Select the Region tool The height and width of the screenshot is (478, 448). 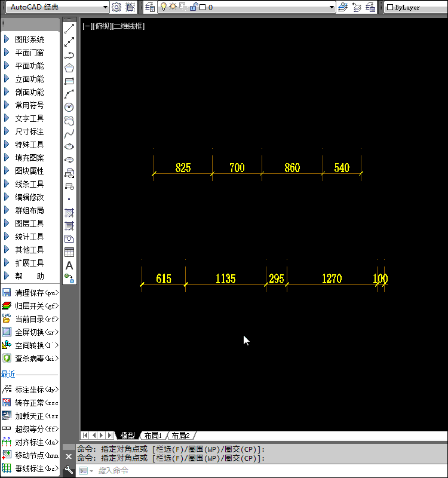pos(69,238)
